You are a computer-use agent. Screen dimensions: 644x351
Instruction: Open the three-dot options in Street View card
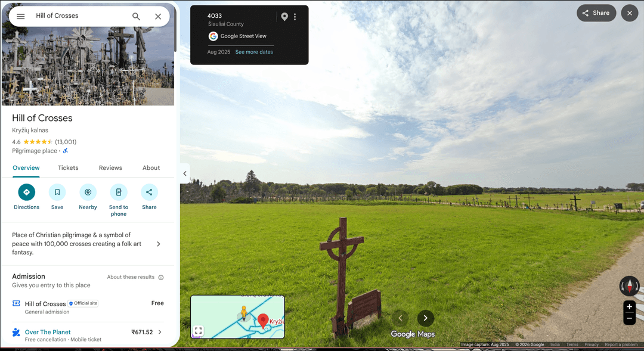pos(295,17)
